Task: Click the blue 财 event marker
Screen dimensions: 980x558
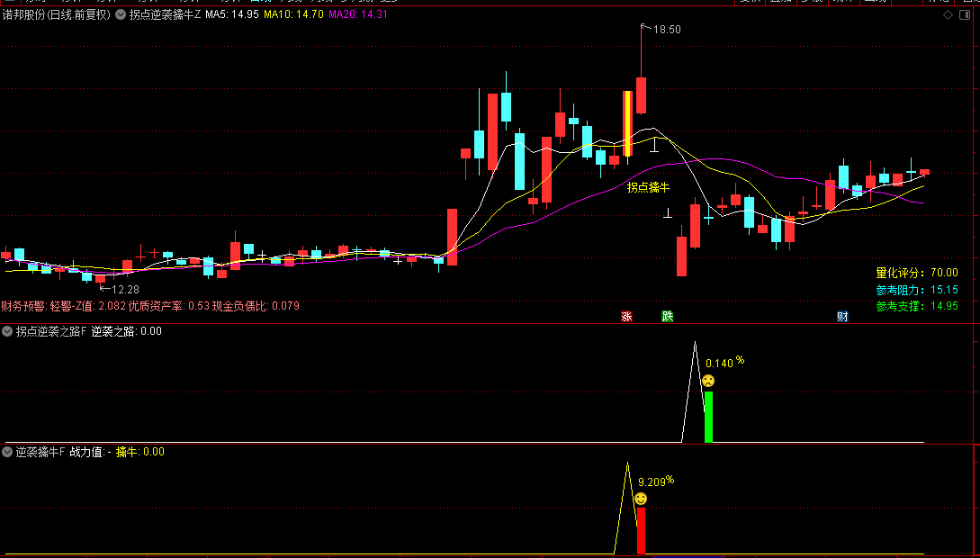Action: (842, 316)
